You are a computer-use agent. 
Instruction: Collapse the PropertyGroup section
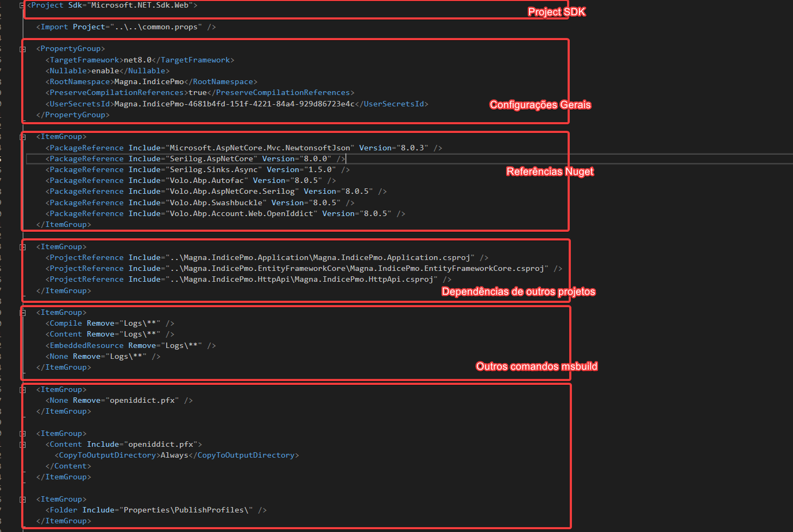(23, 49)
